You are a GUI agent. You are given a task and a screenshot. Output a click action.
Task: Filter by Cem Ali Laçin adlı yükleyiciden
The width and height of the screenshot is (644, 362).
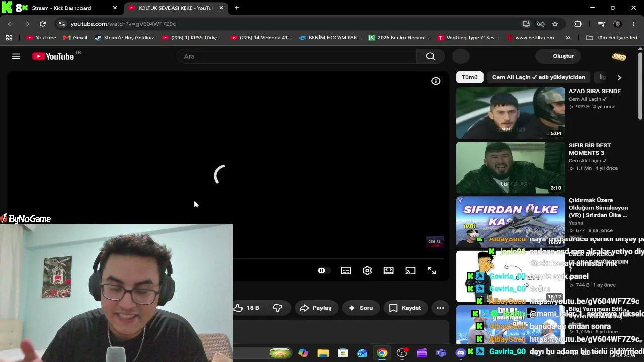(538, 77)
